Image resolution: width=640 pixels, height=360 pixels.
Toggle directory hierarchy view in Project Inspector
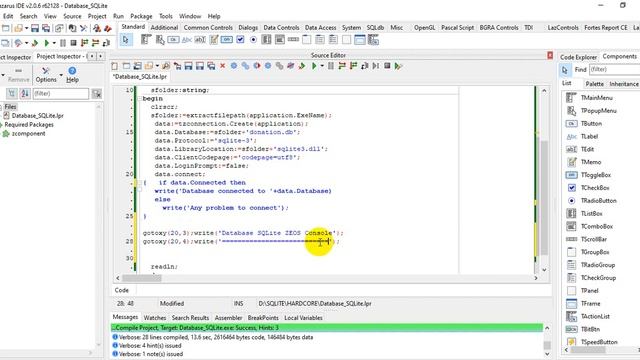tap(11, 93)
